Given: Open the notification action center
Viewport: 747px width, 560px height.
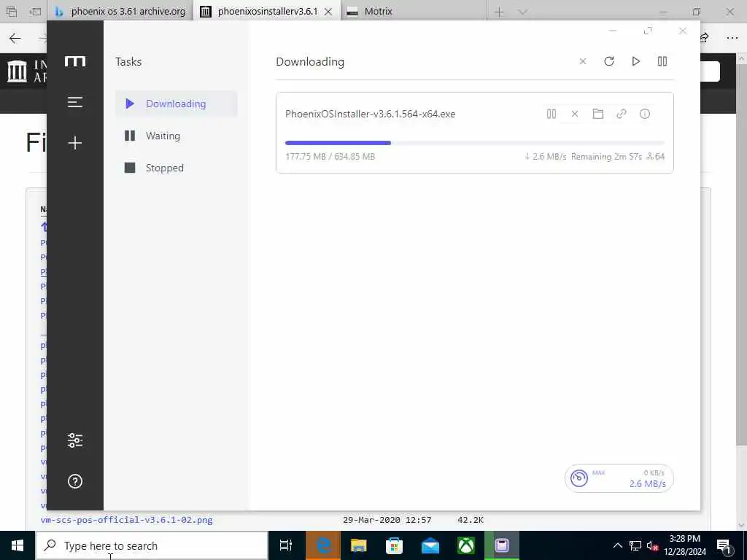Looking at the screenshot, I should click(724, 545).
